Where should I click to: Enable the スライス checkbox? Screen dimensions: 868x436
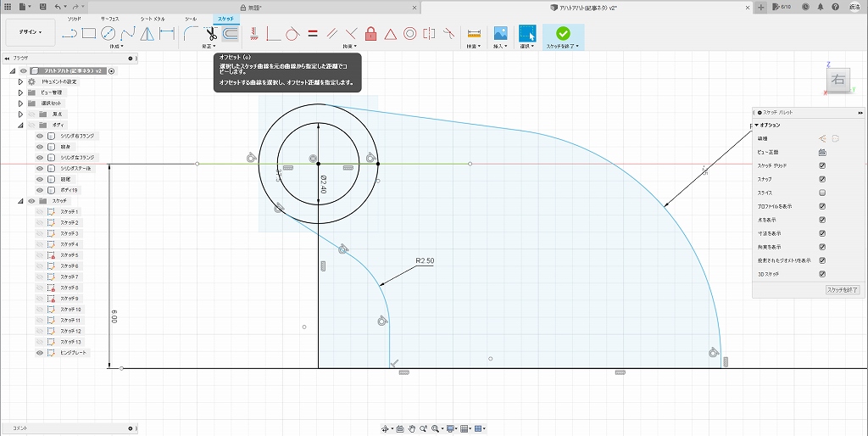coord(822,193)
